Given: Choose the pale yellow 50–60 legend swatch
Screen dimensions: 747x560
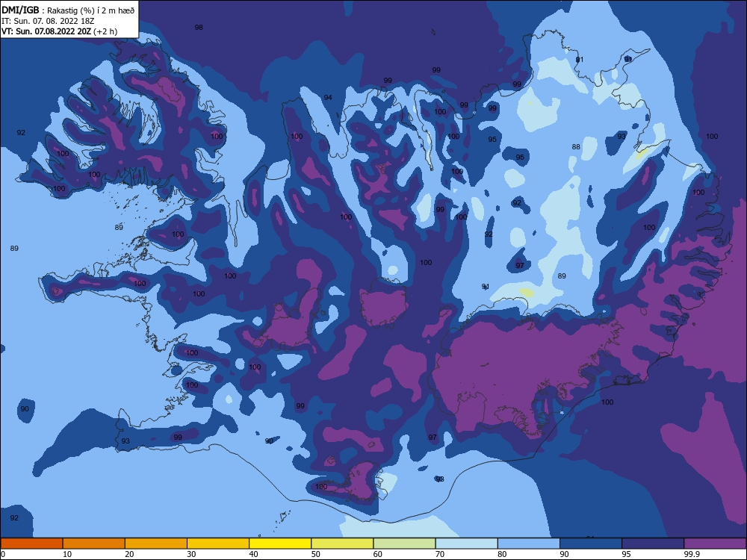Looking at the screenshot, I should 343,544.
